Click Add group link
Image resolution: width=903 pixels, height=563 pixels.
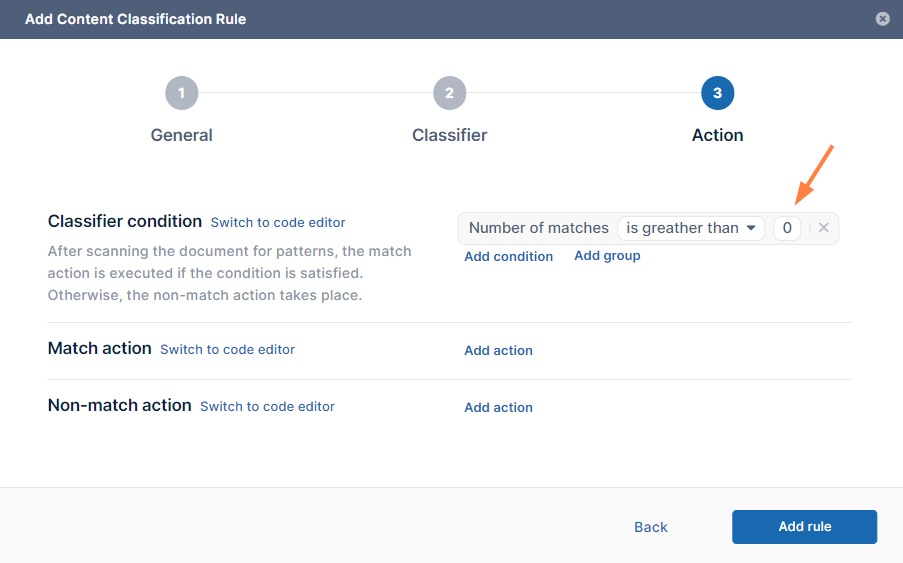(607, 256)
